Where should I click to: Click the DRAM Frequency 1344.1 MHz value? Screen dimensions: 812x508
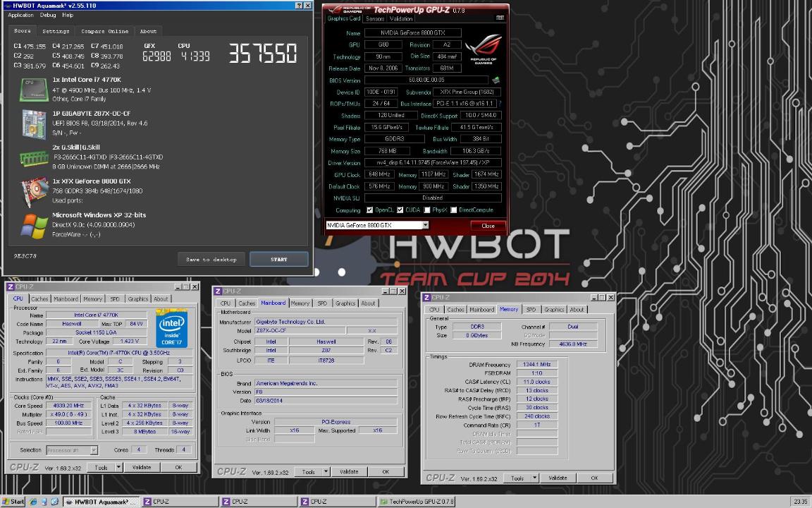[x=536, y=364]
